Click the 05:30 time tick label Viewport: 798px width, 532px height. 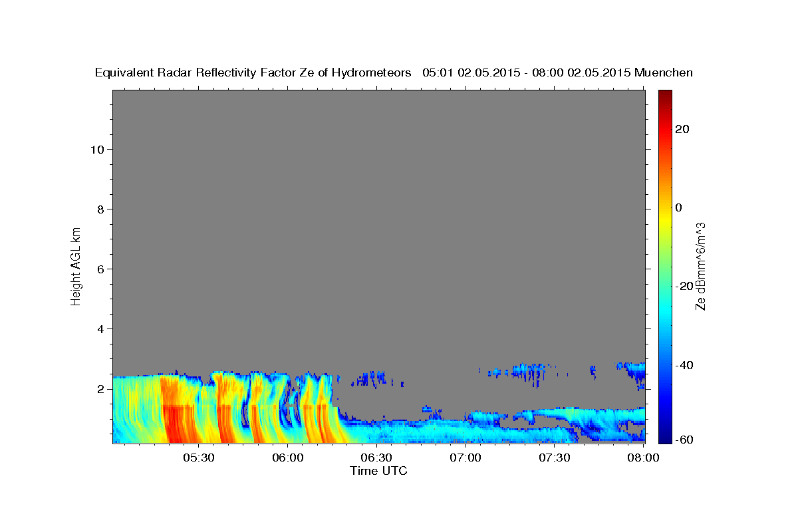(x=198, y=458)
